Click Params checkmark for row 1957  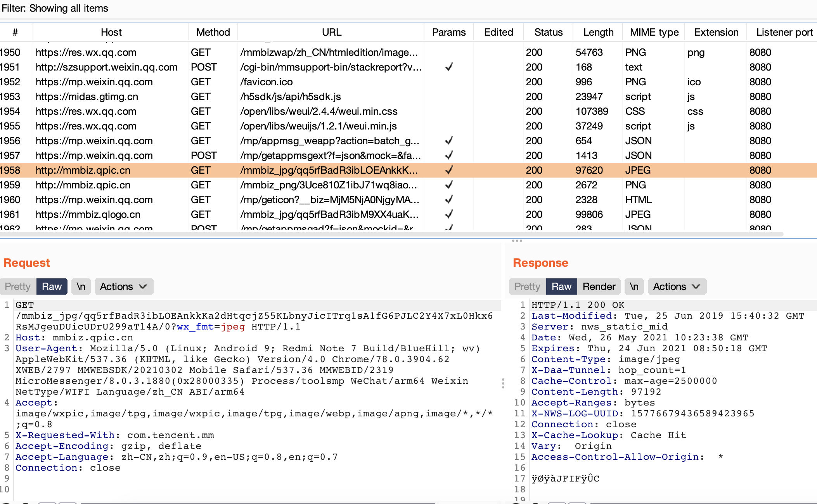(x=449, y=155)
